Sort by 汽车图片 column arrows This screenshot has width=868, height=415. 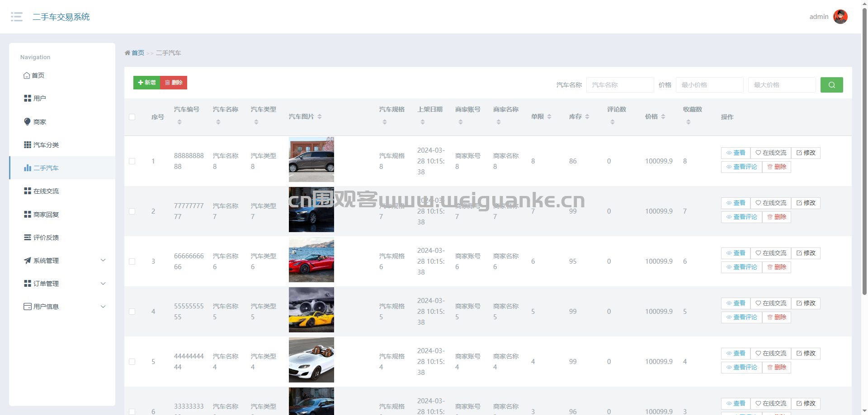(320, 117)
